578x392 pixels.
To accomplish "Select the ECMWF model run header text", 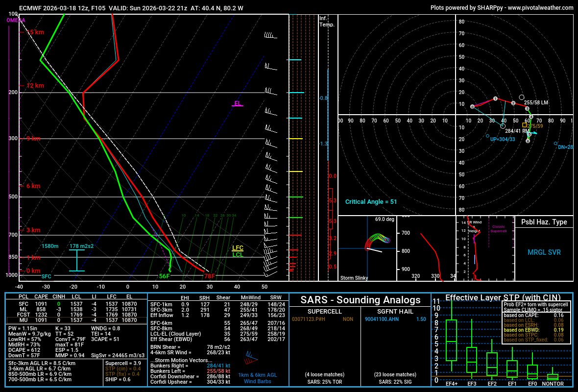I will [131, 8].
